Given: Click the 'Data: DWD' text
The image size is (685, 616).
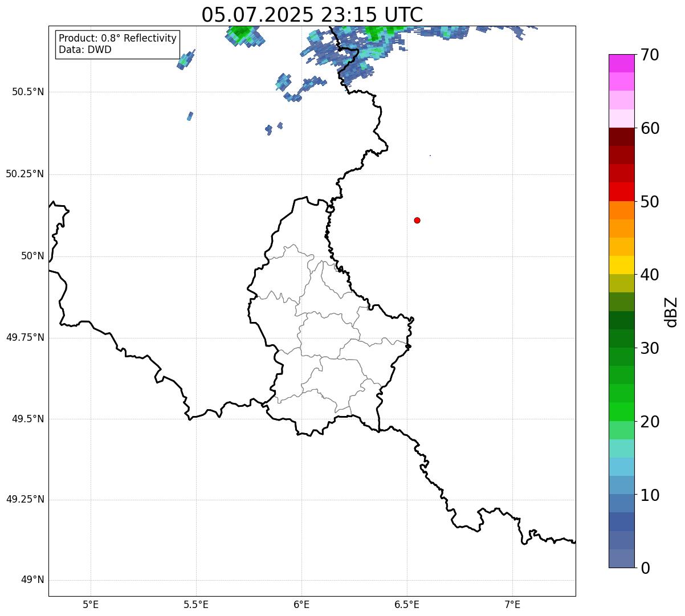Looking at the screenshot, I should click(x=85, y=50).
